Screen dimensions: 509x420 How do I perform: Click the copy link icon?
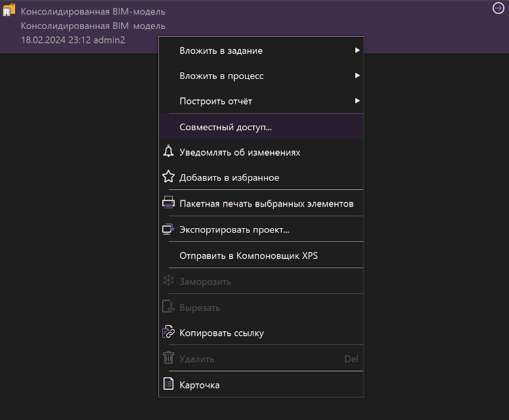168,332
